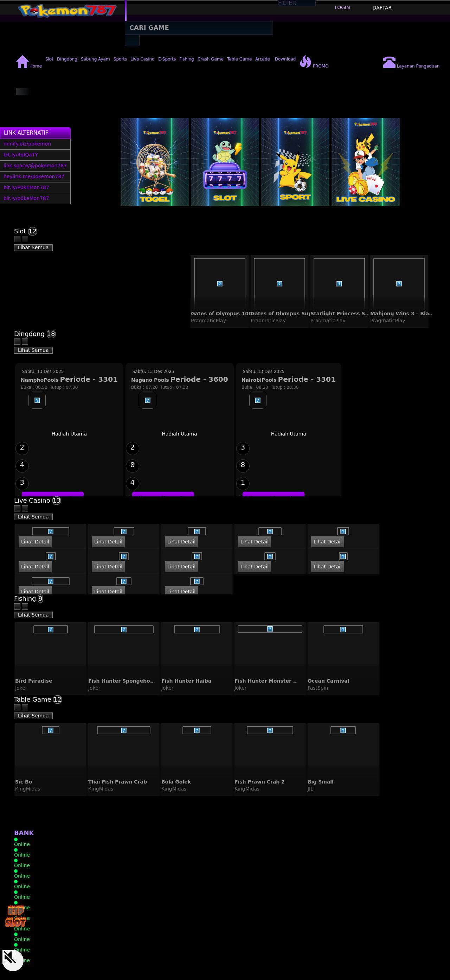
Task: Click Lihat Semua under Dingdong section
Action: 33,350
